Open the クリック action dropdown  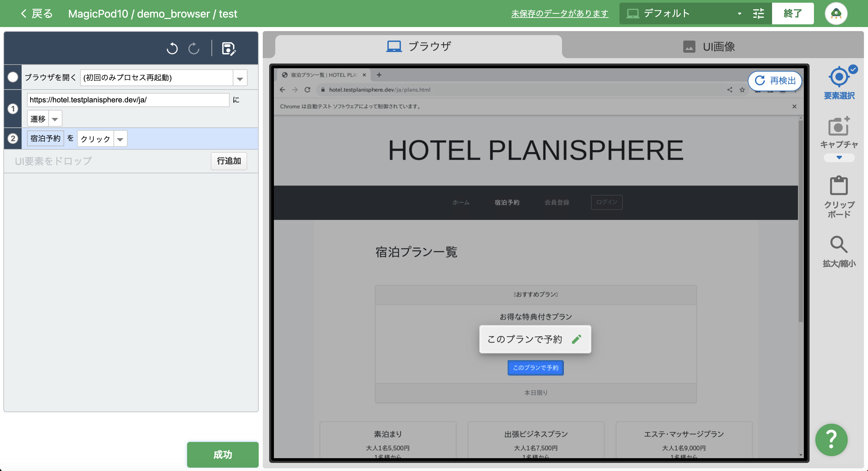(120, 139)
